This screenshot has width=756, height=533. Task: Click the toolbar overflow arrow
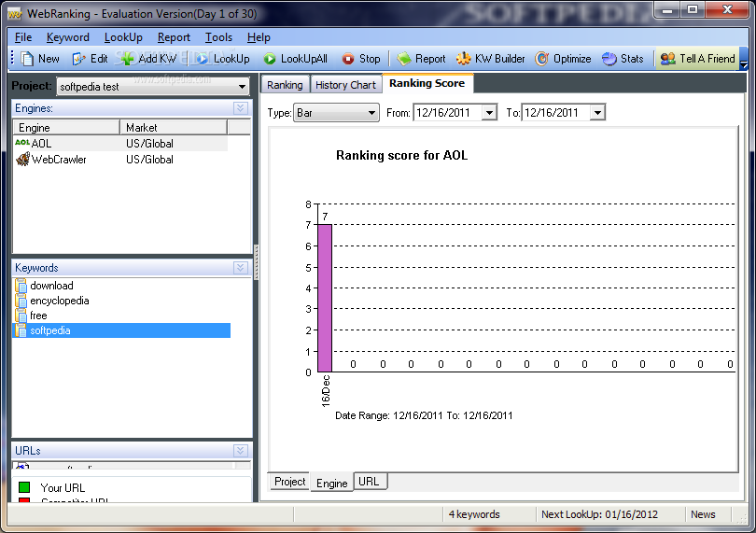tap(744, 63)
